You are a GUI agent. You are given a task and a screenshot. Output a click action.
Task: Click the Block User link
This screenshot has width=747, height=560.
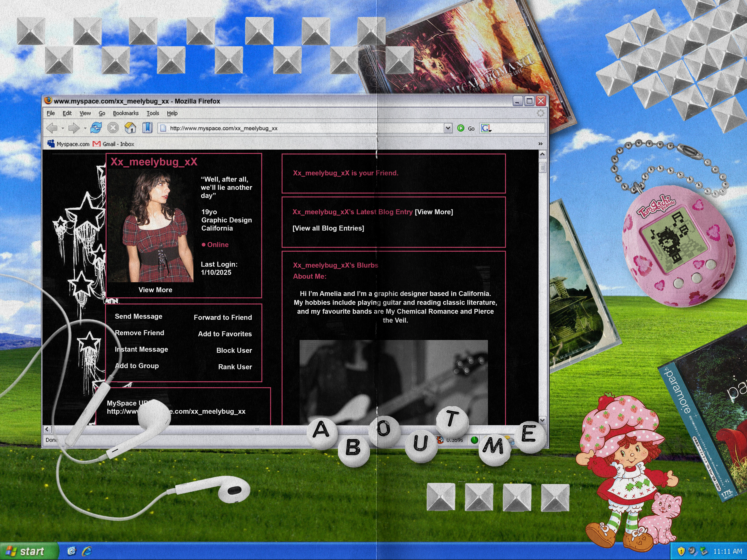point(234,350)
